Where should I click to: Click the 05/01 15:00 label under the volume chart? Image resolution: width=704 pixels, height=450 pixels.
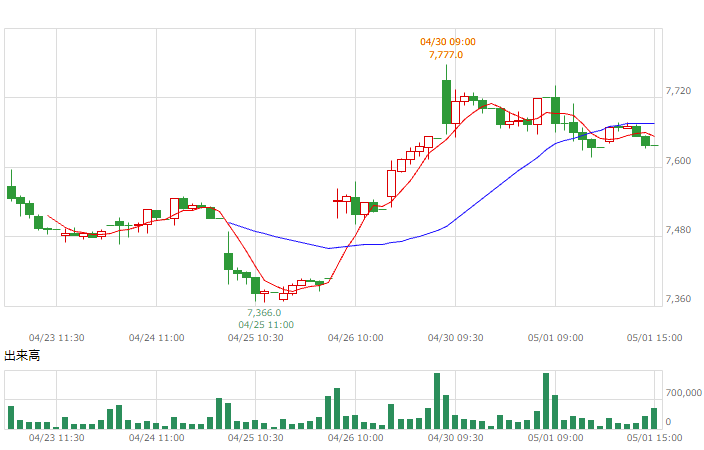[654, 437]
